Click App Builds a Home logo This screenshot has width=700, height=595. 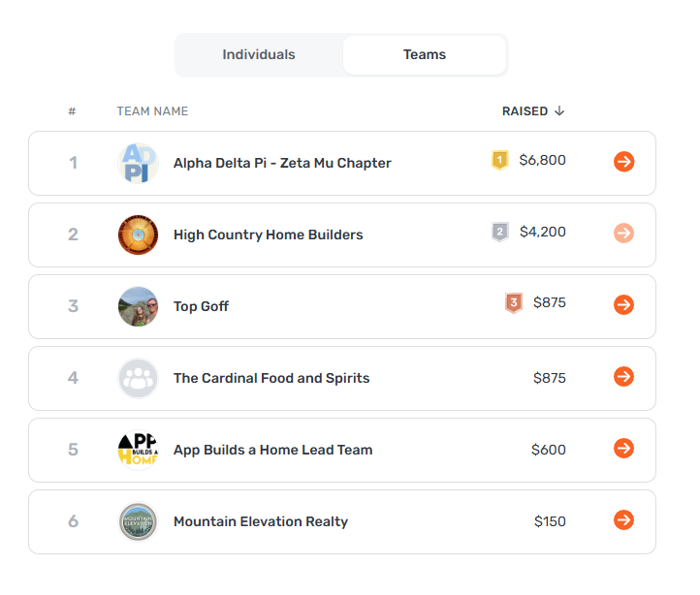point(138,450)
